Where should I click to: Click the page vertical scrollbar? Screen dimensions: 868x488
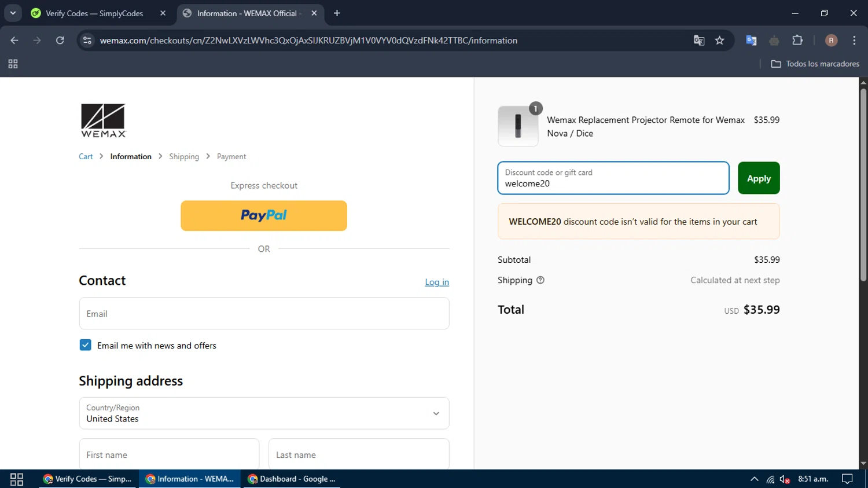[863, 185]
